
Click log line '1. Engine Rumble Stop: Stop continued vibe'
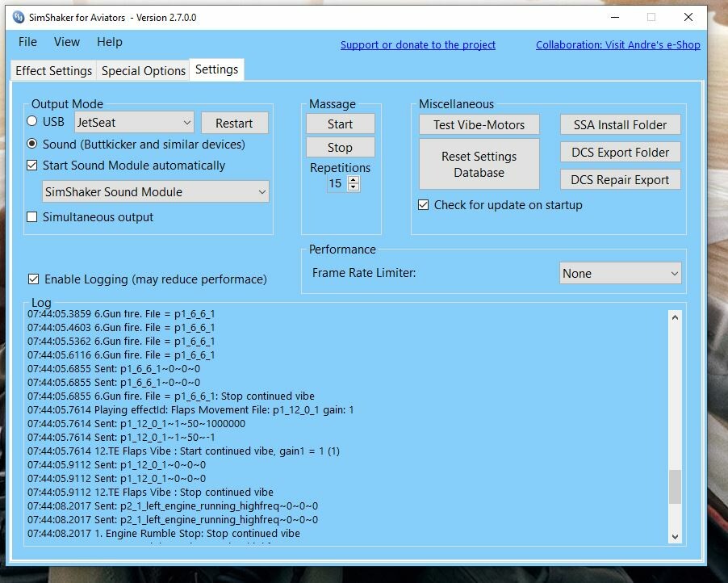coord(163,533)
